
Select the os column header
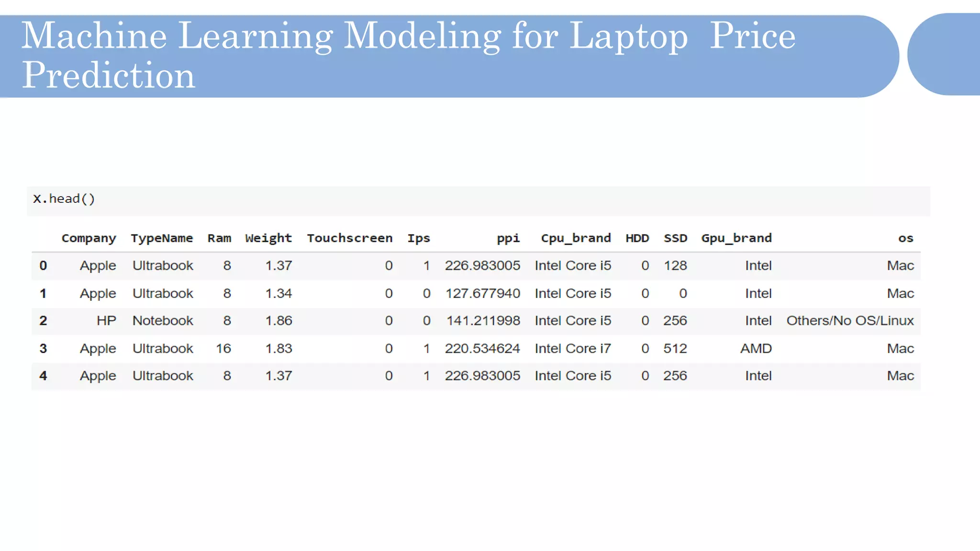(x=906, y=238)
